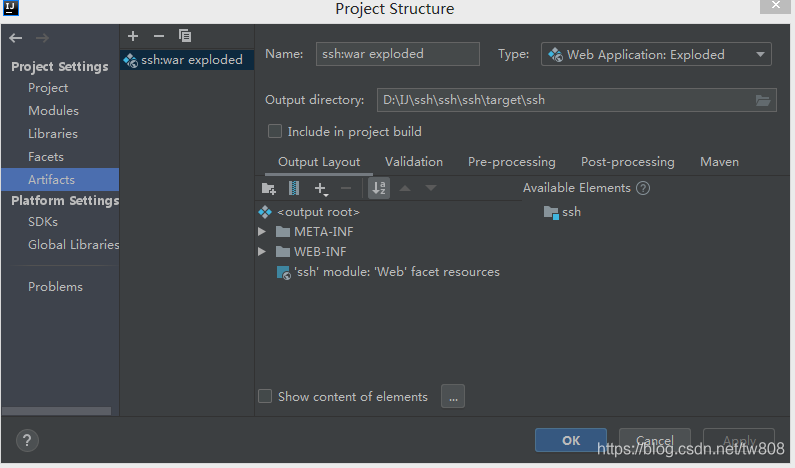Image resolution: width=795 pixels, height=468 pixels.
Task: Move the layout element down
Action: coord(430,188)
